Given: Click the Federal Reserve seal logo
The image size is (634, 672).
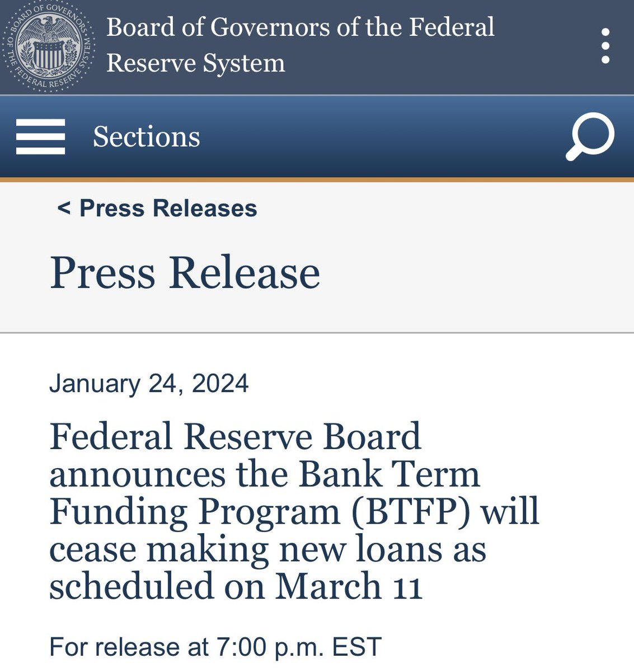Looking at the screenshot, I should 48,46.
